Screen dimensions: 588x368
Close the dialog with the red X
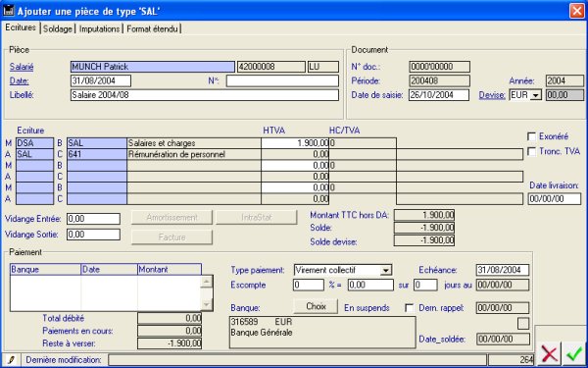(577, 11)
